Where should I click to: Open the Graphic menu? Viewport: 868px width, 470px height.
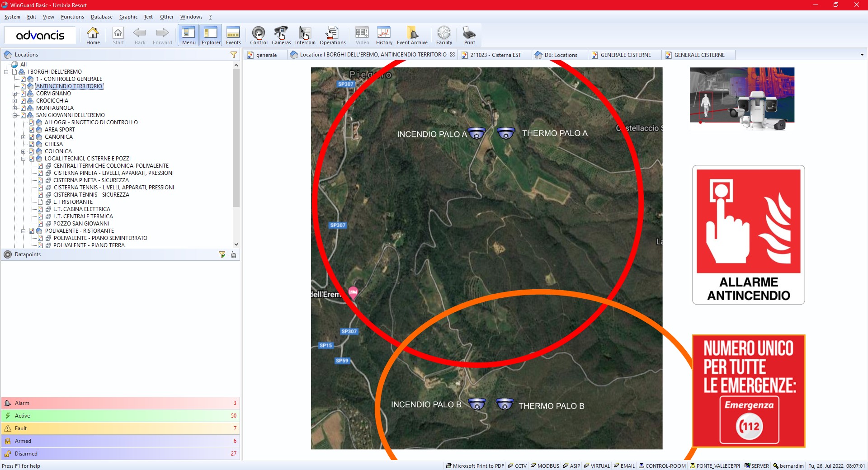tap(128, 17)
